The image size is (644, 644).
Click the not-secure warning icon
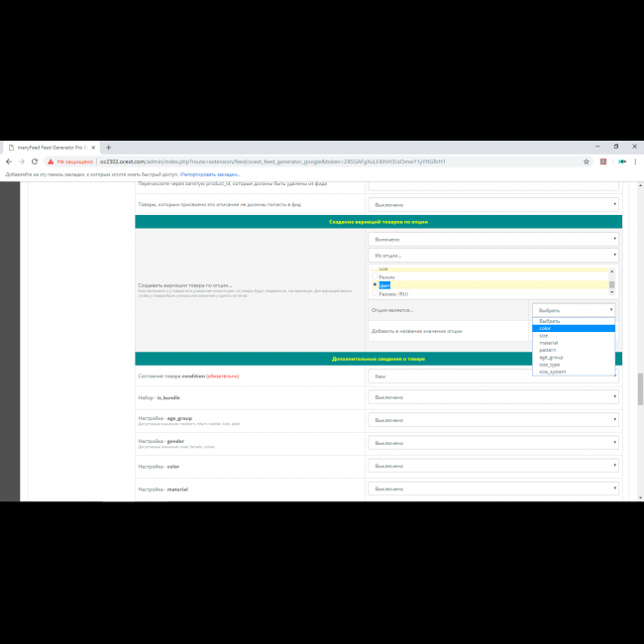tap(51, 161)
